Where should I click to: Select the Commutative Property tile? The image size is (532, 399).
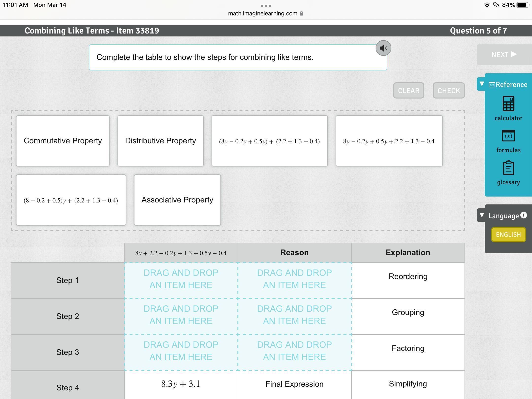pos(63,141)
